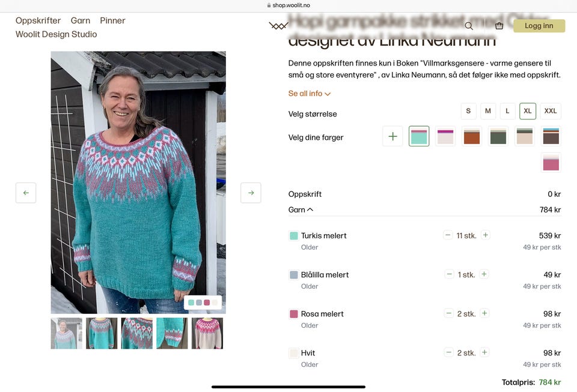Click the Woolit logo in header
577x392 pixels.
pos(278,26)
